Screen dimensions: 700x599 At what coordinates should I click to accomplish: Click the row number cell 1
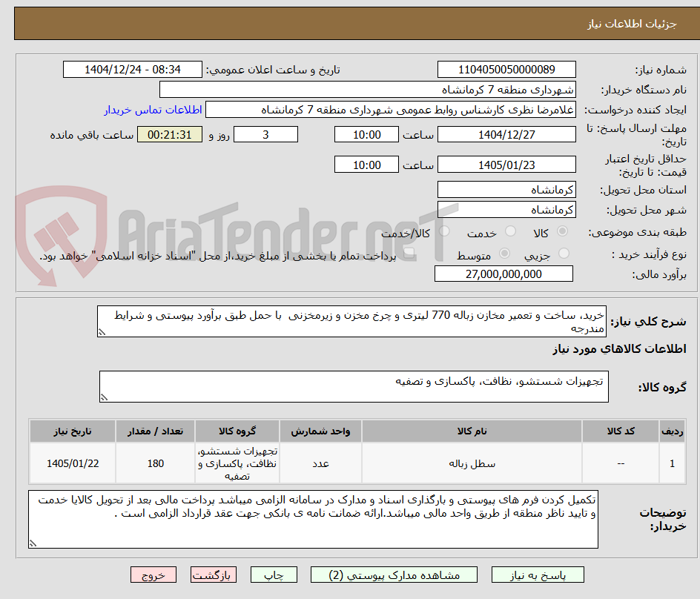673,463
